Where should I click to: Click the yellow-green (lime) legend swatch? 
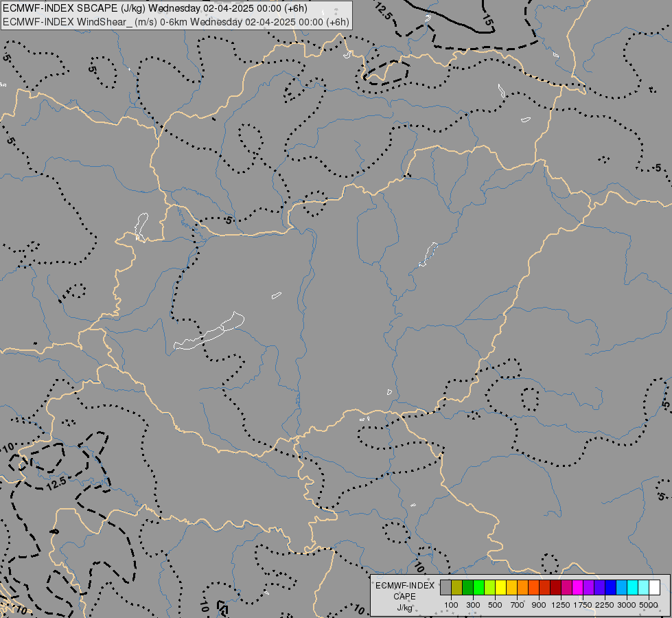490,588
